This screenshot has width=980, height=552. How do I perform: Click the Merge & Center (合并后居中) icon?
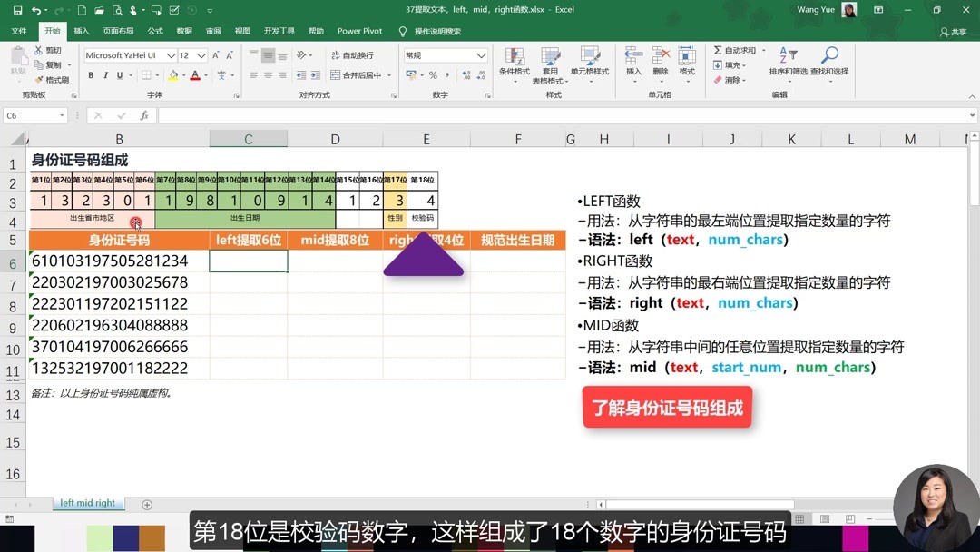(335, 74)
